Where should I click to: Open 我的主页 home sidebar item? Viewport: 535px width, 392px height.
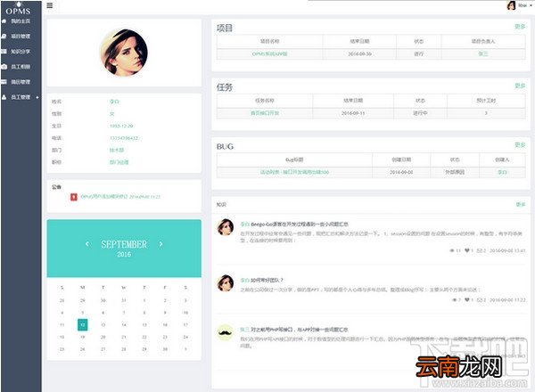tap(21, 21)
